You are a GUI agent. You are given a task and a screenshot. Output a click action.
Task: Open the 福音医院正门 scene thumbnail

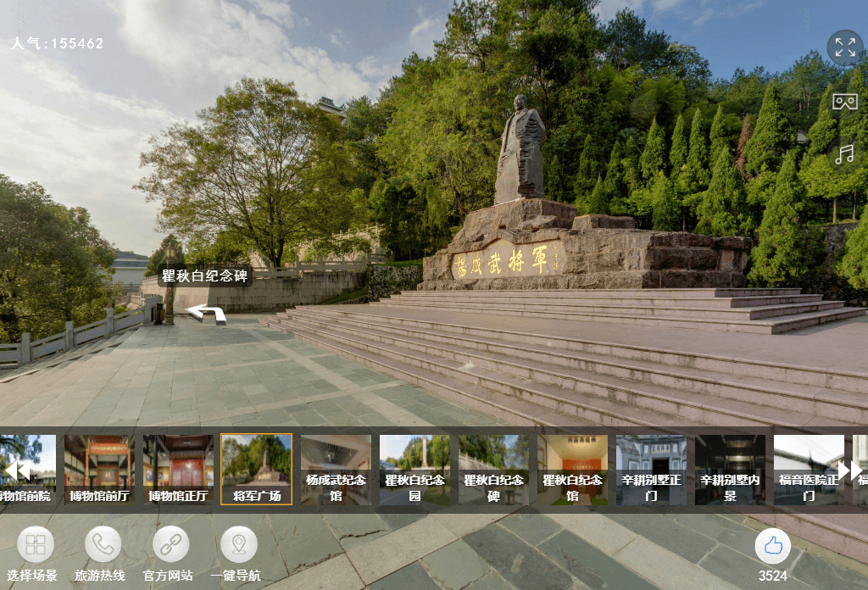809,470
